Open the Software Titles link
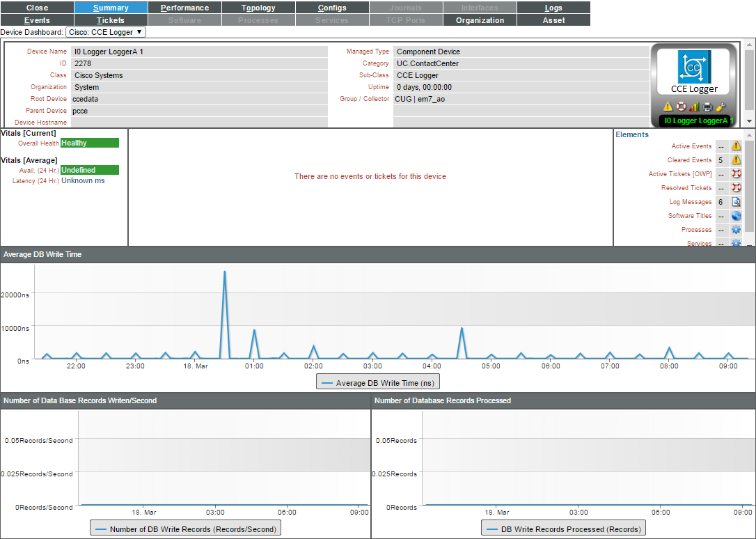This screenshot has height=539, width=756. [690, 216]
